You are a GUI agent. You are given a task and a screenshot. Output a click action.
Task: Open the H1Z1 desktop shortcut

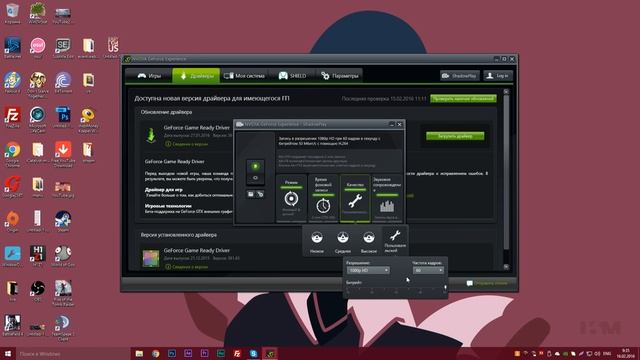38,256
